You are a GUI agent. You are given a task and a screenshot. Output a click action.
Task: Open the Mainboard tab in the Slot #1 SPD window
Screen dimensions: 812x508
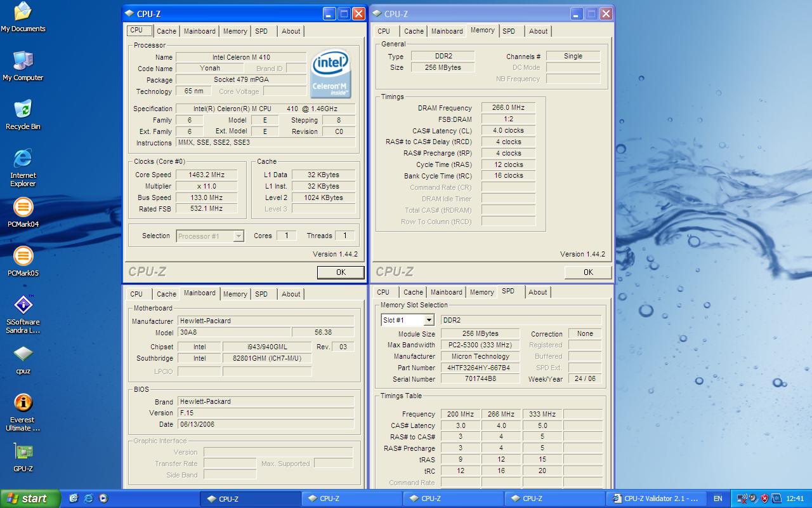point(447,292)
